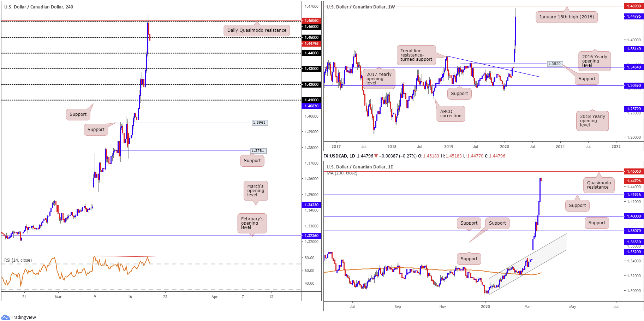This screenshot has width=644, height=321.
Task: Click the 1.3961 level label
Action: click(260, 123)
